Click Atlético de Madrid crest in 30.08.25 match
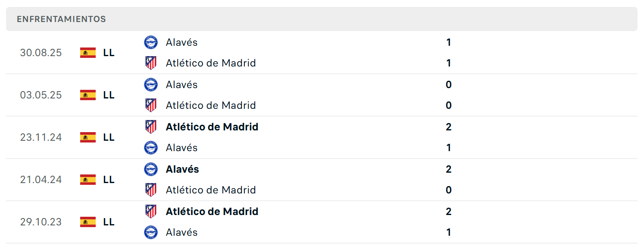The height and width of the screenshot is (250, 644). click(151, 63)
